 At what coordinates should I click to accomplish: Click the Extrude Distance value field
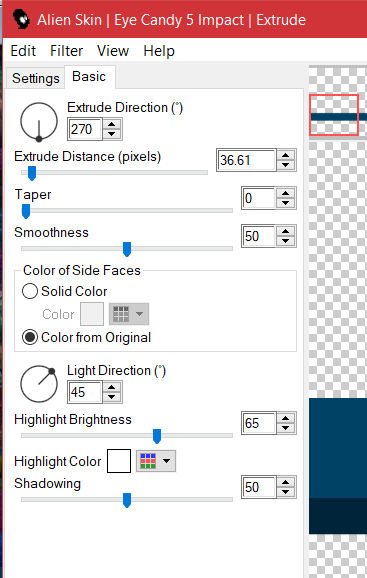click(x=246, y=160)
